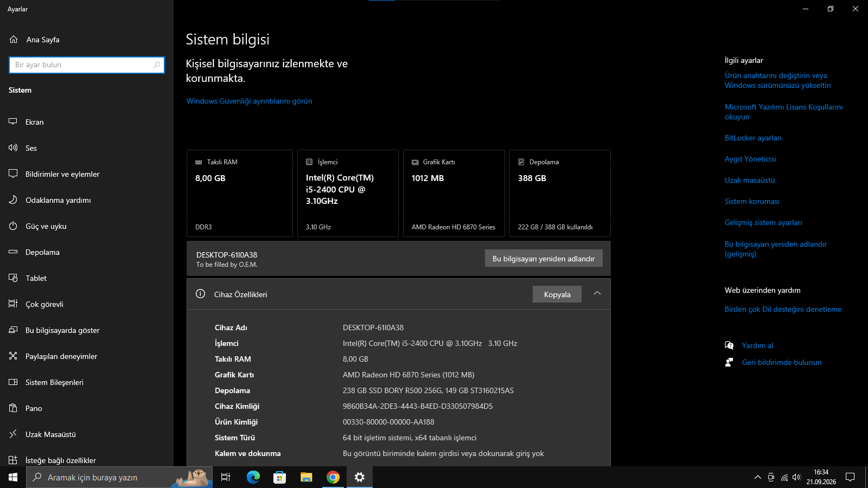The image size is (868, 488).
Task: Open Windows Güvenliği ayrıntılarını görün link
Action: 250,101
